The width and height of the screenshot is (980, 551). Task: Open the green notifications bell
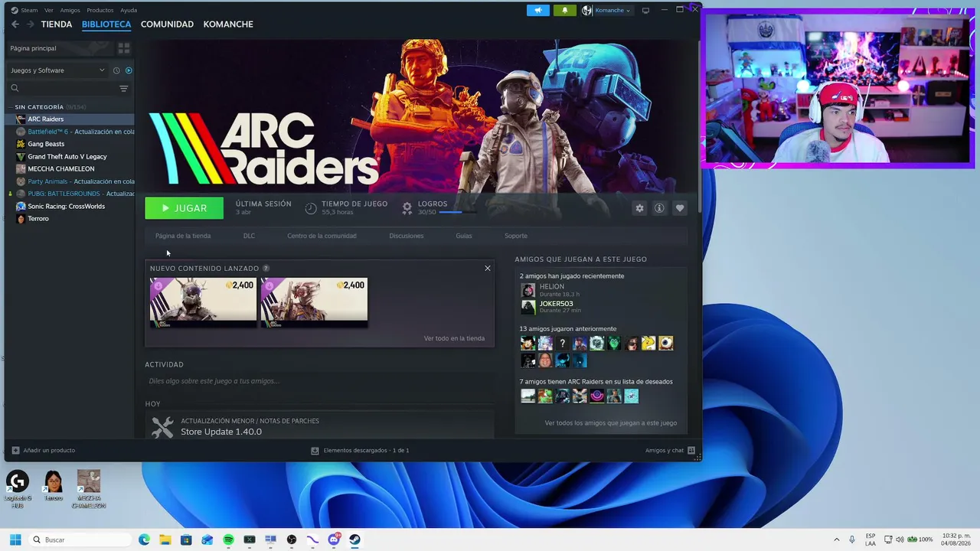pos(565,10)
